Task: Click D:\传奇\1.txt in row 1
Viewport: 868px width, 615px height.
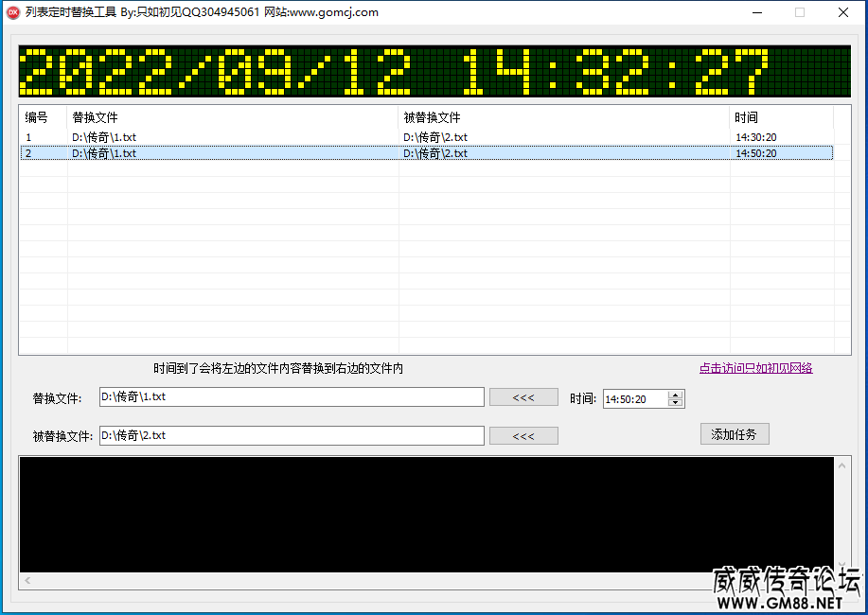Action: (104, 137)
